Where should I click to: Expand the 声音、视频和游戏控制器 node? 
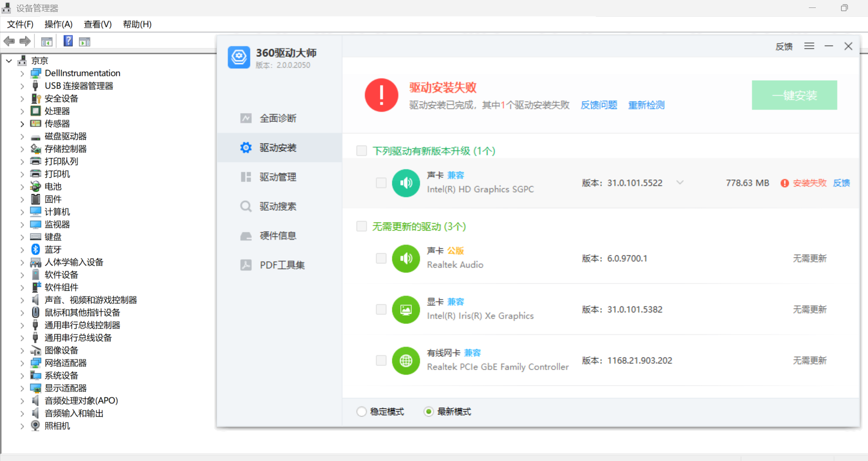point(22,300)
